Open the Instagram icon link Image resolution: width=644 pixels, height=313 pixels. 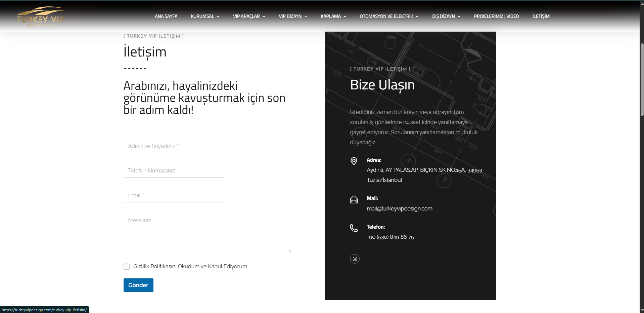coord(355,259)
